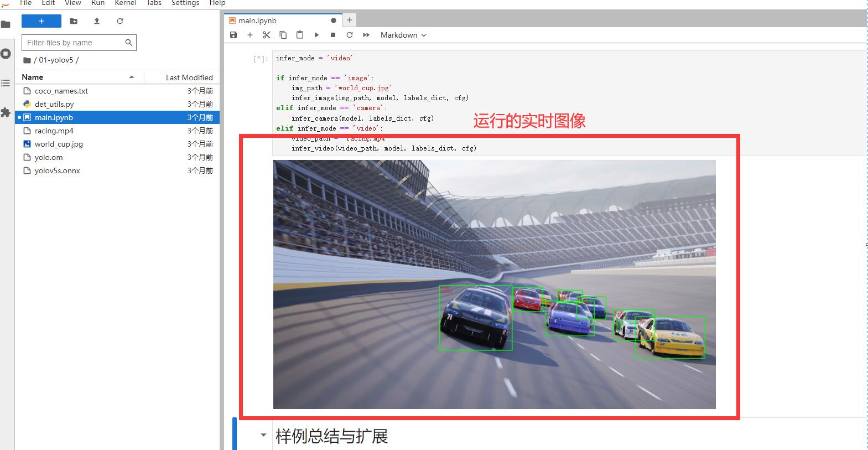This screenshot has width=868, height=450.
Task: Click the racing video output frame
Action: 494,285
